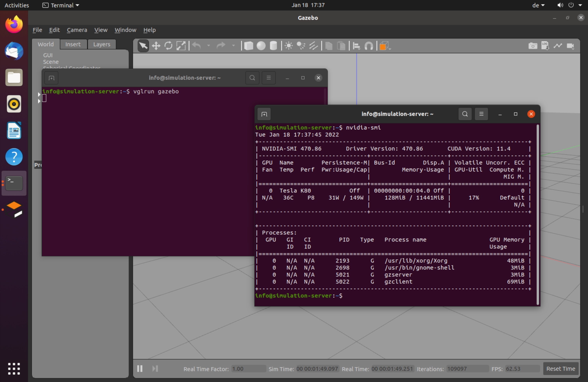This screenshot has height=382, width=588.
Task: Open the power system menu icon
Action: 571,5
